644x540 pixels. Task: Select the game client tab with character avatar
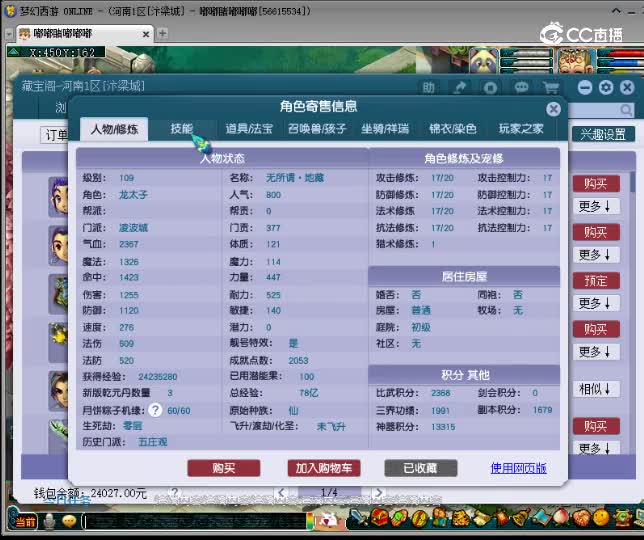(84, 34)
